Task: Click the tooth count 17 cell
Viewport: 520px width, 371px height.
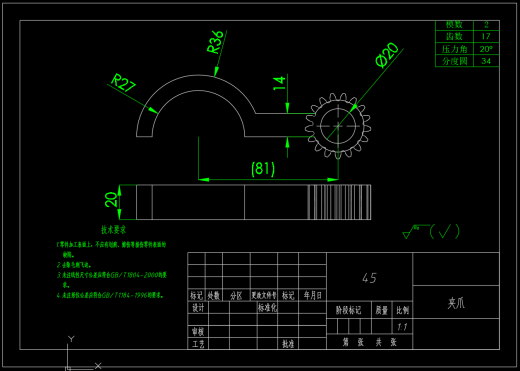Action: coord(486,36)
